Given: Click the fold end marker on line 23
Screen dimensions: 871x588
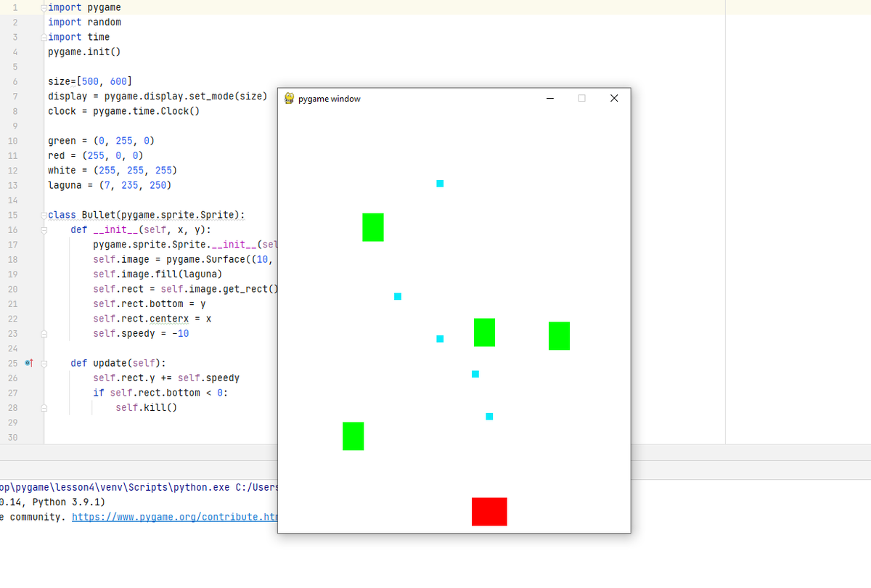Looking at the screenshot, I should point(44,334).
